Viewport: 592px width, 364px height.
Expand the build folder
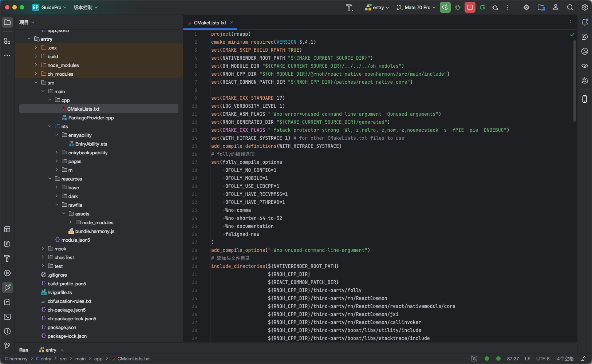click(36, 56)
